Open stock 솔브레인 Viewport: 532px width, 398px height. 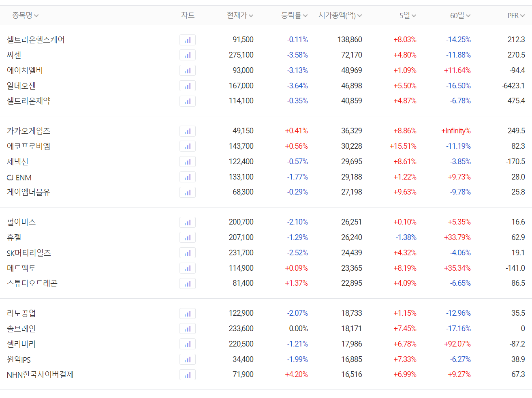point(21,329)
